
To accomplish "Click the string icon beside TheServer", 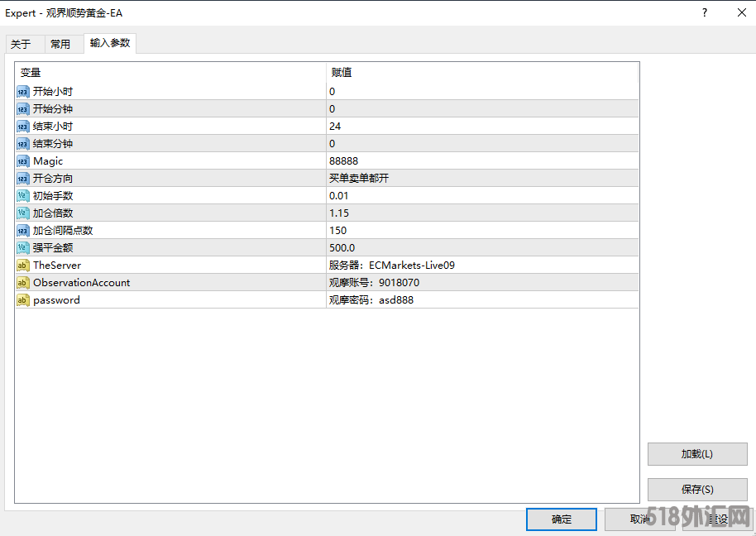I will [23, 266].
